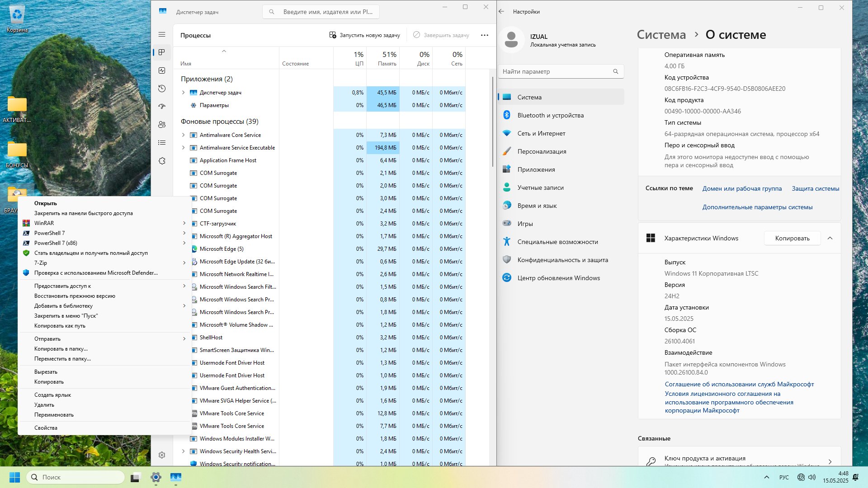Screen dimensions: 868x488
Task: Open Task View icon on taskbar
Action: pos(136,477)
